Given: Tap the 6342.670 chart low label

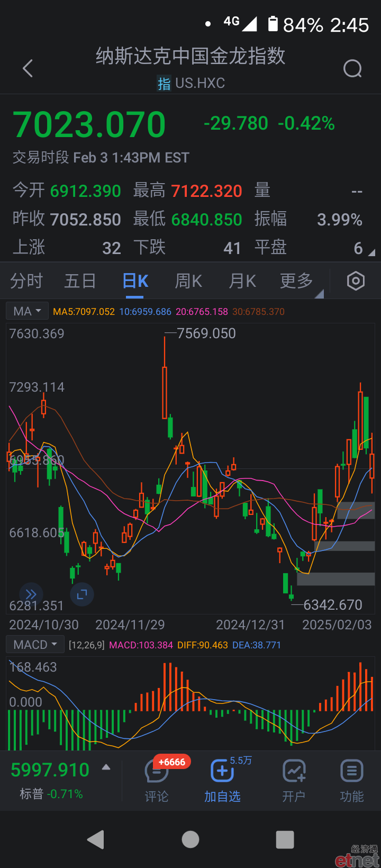Looking at the screenshot, I should (333, 605).
